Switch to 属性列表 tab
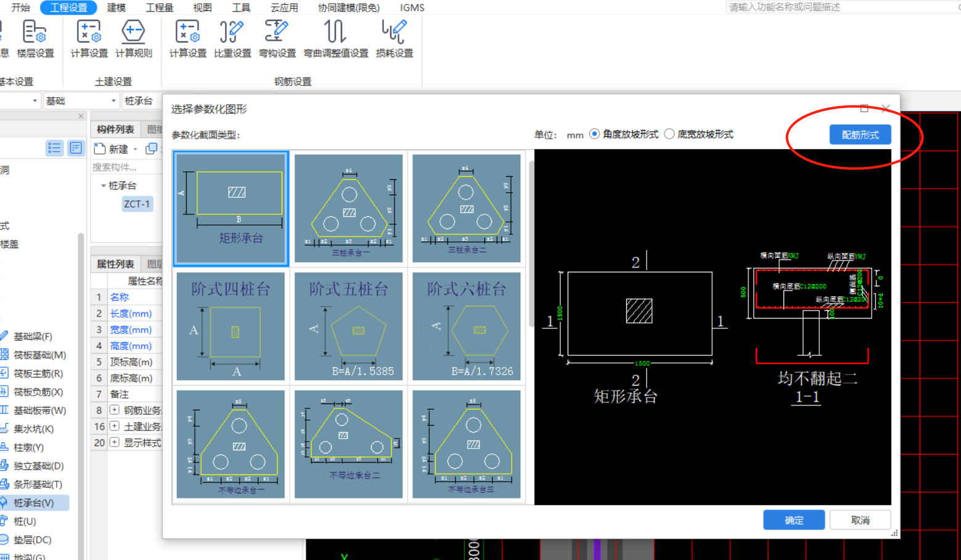The width and height of the screenshot is (961, 560). pos(115,264)
